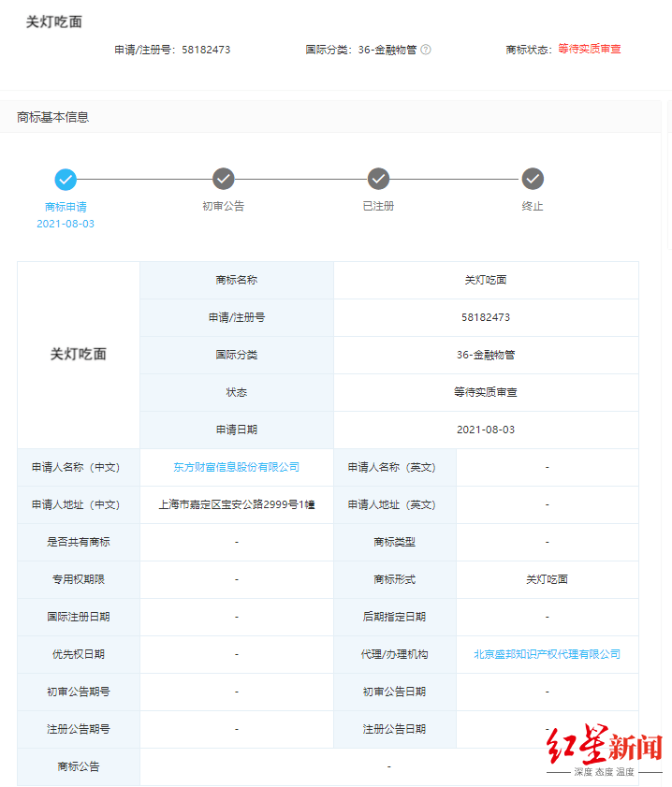
Task: Click the 已注册 checkmark step icon
Action: [378, 179]
